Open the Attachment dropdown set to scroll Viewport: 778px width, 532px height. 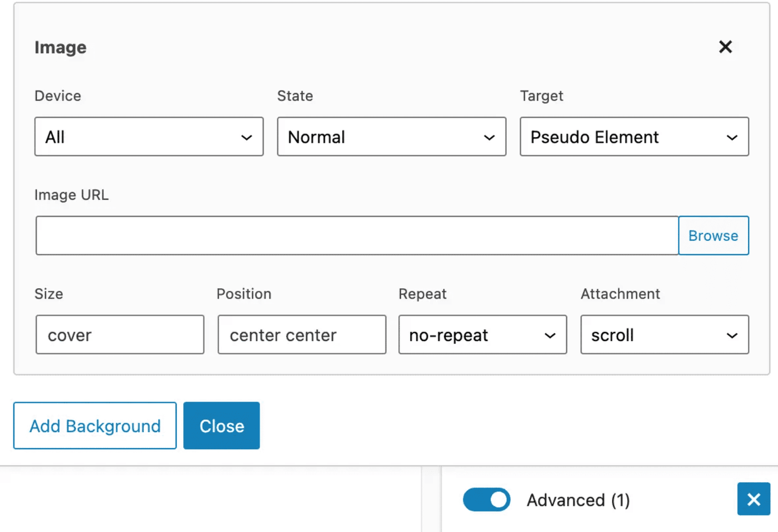pos(665,335)
